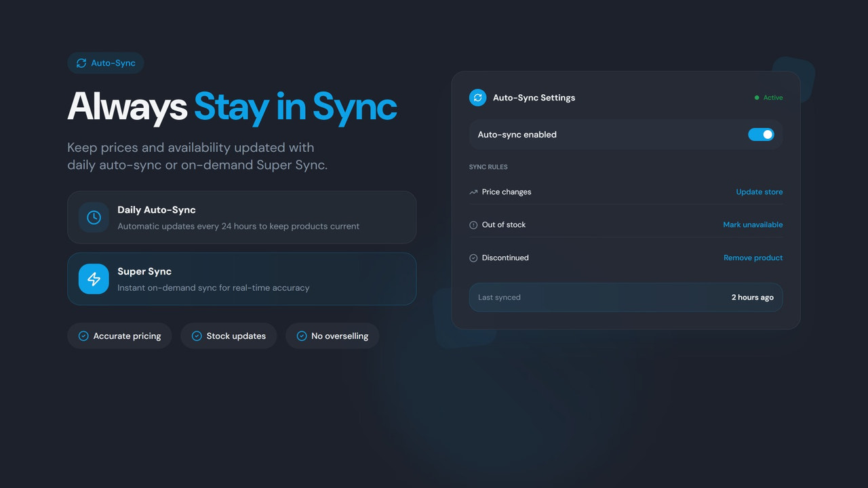Click 'Automatic updates every 24 hours' description
This screenshot has width=868, height=488.
click(239, 226)
